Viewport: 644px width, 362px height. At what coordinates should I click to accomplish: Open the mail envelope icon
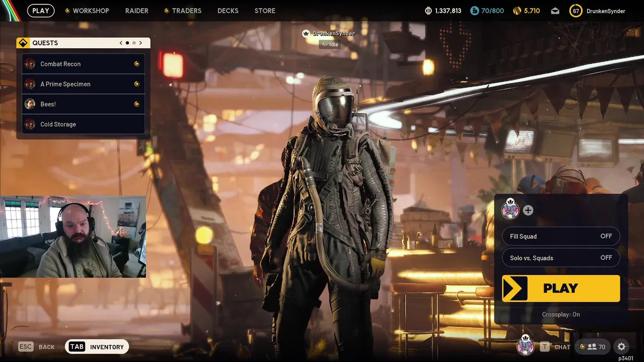(x=555, y=11)
